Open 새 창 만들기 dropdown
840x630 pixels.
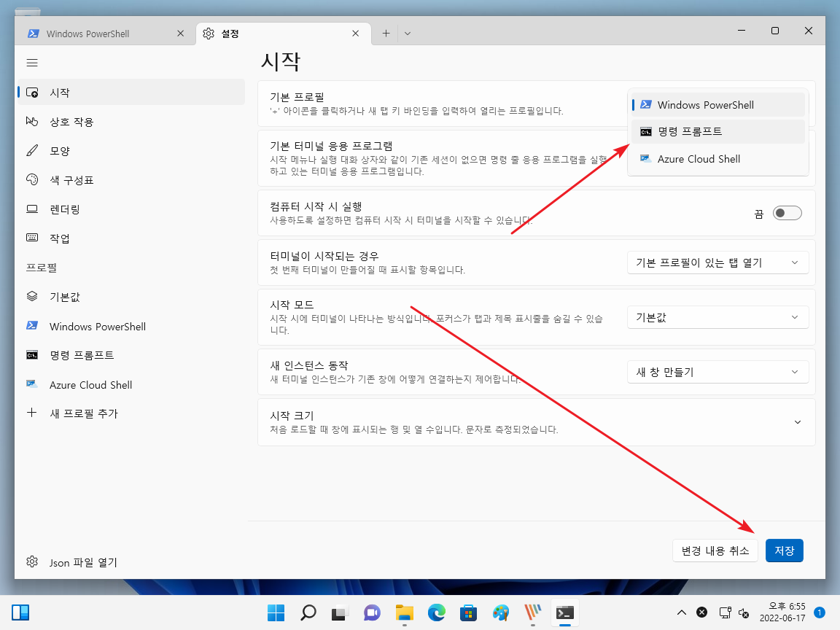tap(717, 373)
